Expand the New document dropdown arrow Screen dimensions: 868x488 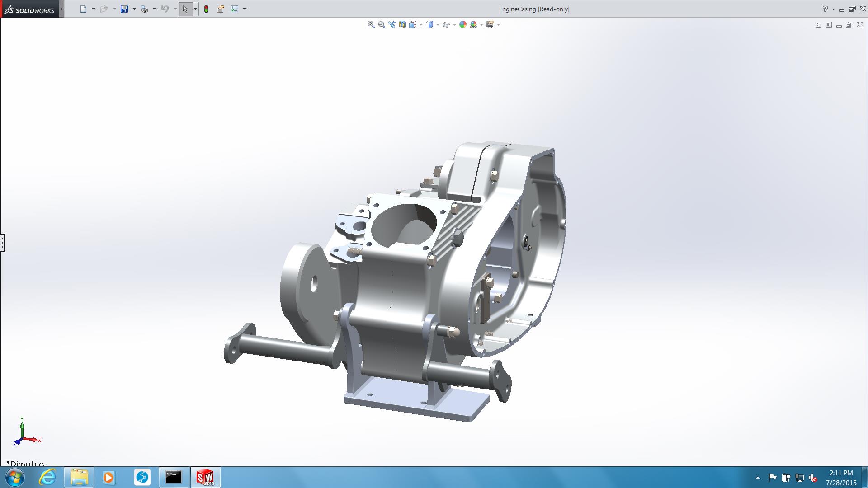94,9
